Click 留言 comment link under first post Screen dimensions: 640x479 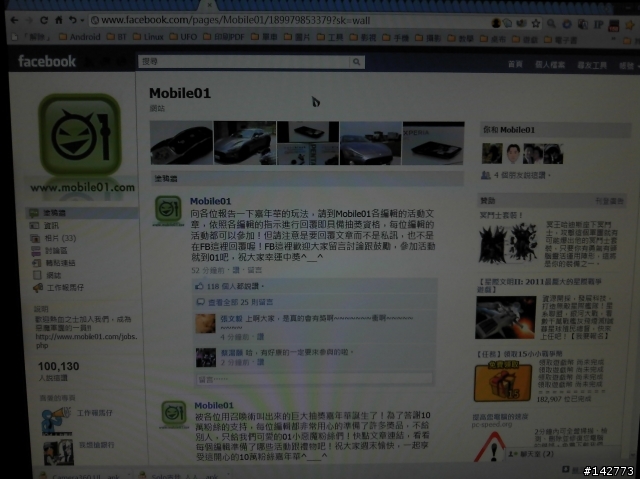coord(255,270)
